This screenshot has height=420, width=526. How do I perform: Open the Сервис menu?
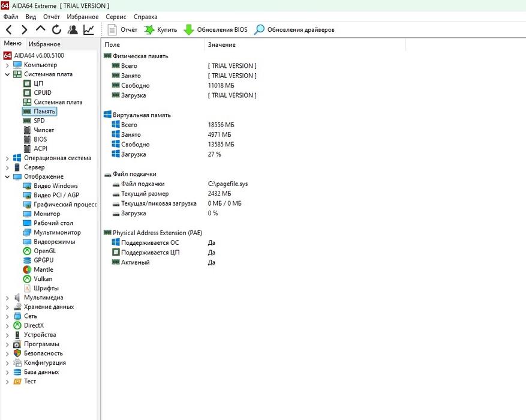(x=116, y=17)
